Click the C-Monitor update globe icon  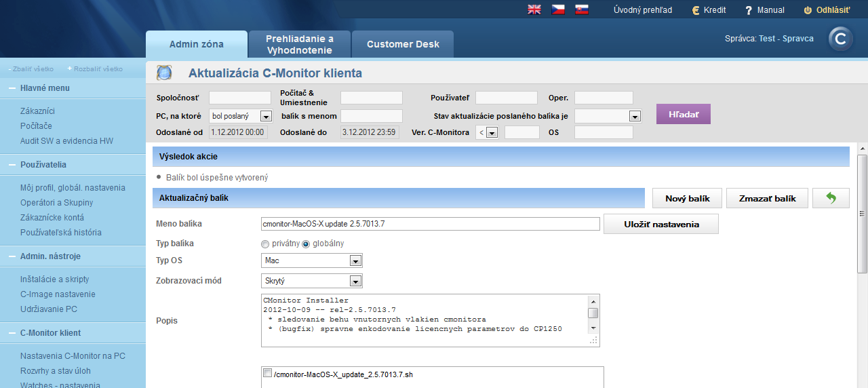coord(164,73)
